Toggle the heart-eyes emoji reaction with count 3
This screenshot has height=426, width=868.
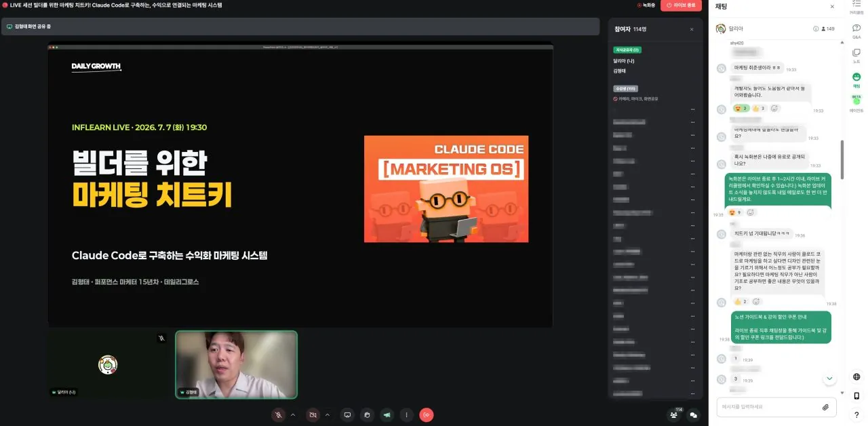point(741,109)
